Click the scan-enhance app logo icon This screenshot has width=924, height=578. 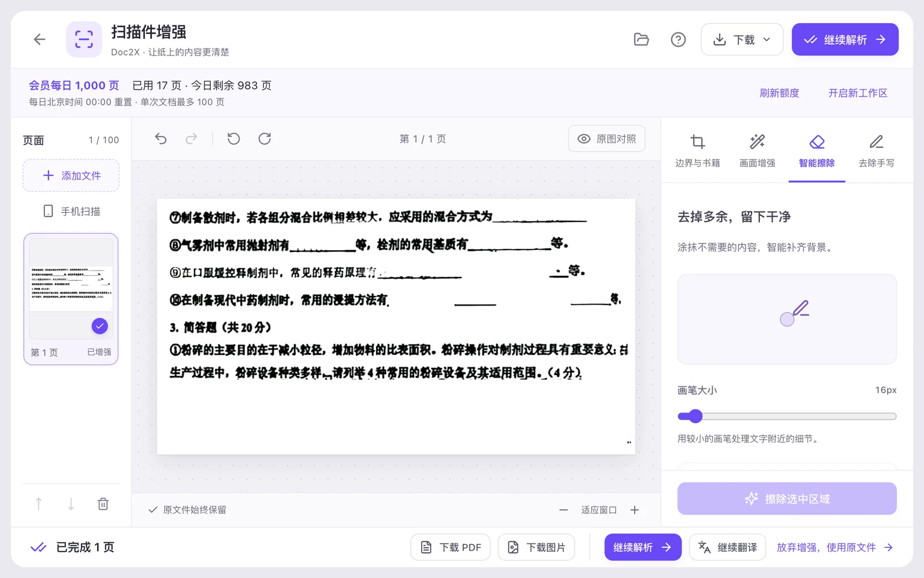[x=84, y=39]
